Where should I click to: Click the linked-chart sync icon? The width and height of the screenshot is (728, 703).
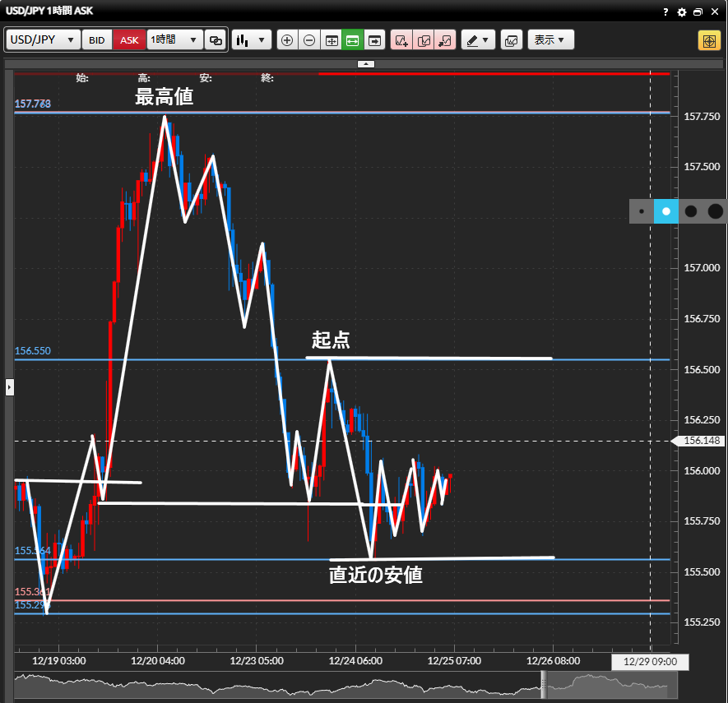(x=216, y=40)
